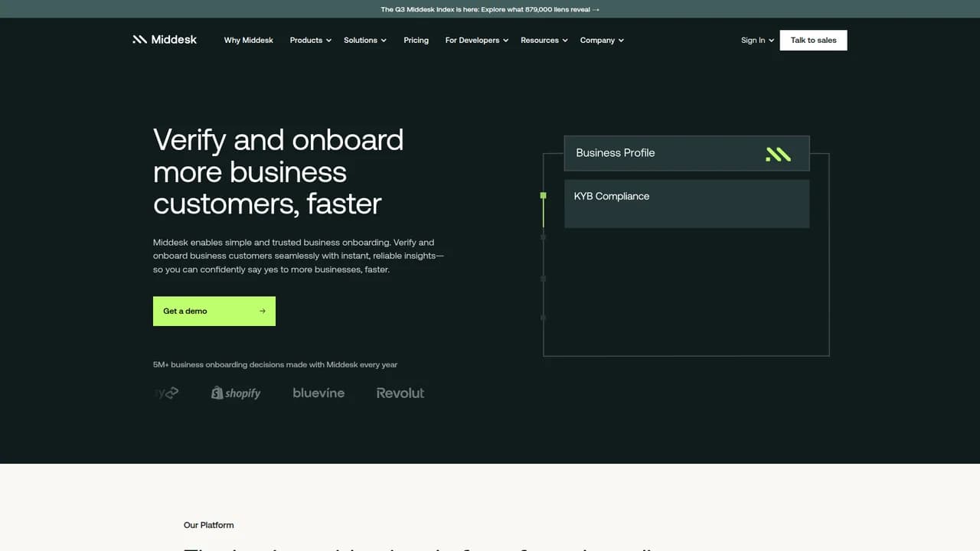
Task: Click the "Our Platform" section label
Action: 208,525
